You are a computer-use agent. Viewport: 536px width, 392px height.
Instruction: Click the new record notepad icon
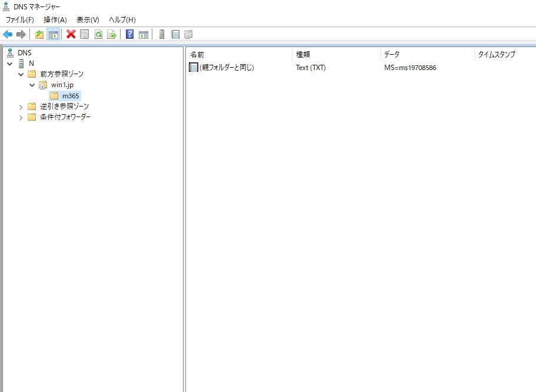[x=175, y=34]
